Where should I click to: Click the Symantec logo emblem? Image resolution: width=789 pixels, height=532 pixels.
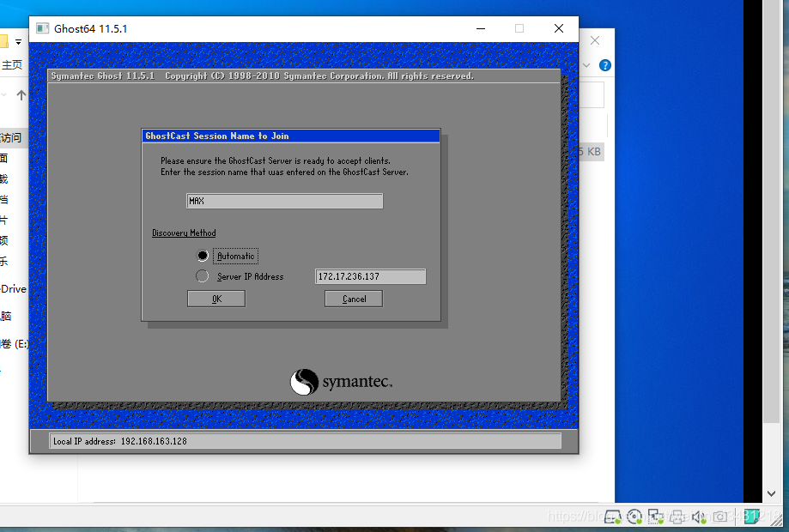coord(304,382)
